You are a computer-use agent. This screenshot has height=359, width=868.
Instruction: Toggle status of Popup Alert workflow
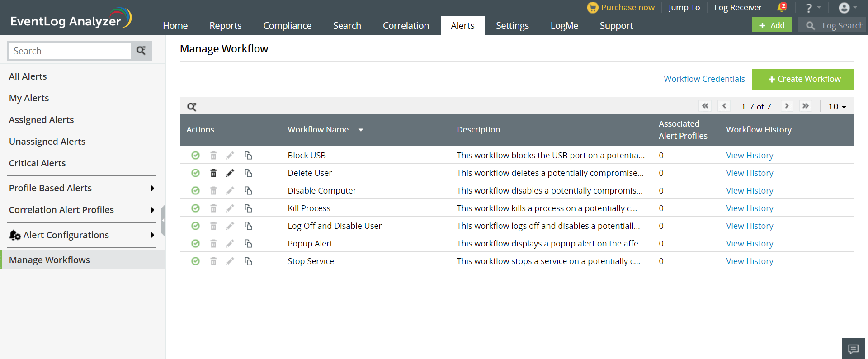point(195,243)
